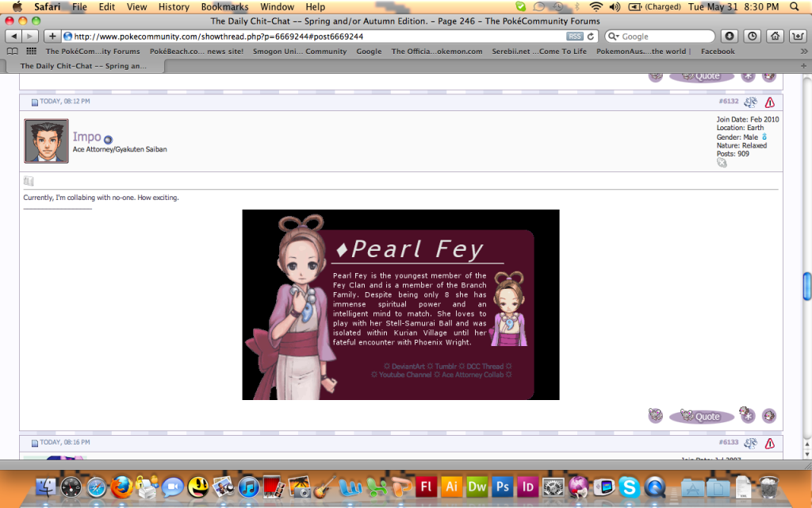Click scrollbar down arrow
This screenshot has width=812, height=508.
tap(806, 454)
